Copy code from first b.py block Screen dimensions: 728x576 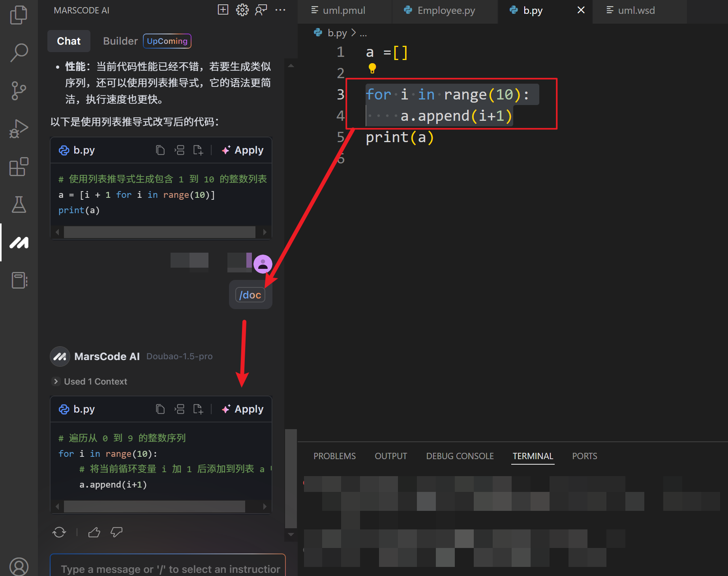[x=160, y=150]
